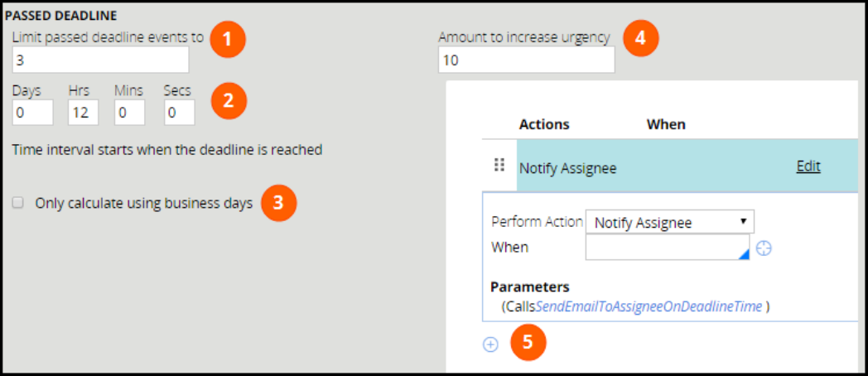Image resolution: width=868 pixels, height=376 pixels.
Task: Open the When condition target icon
Action: (x=764, y=248)
